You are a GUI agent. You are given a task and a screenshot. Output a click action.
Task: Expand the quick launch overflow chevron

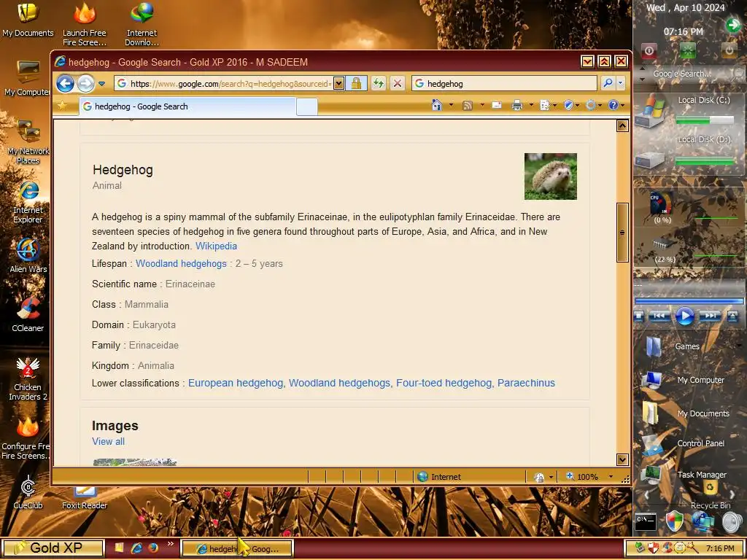click(170, 544)
